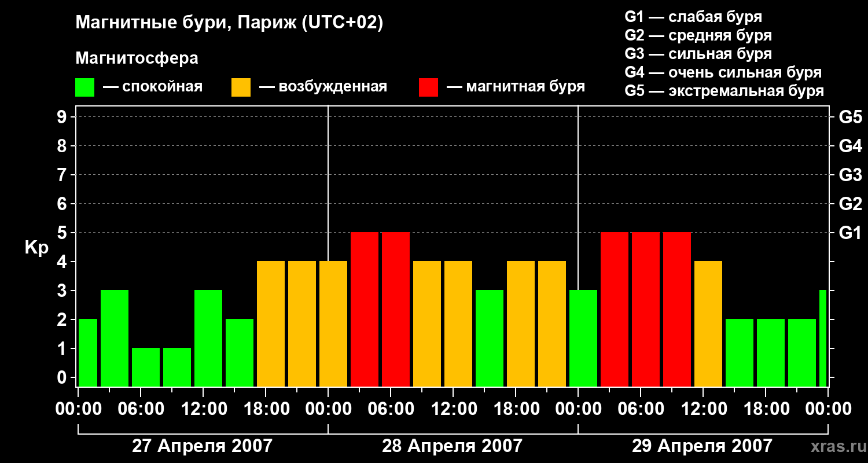Click the green bar, 29 April 00:00–03:00
868x463 pixels.
(x=583, y=339)
